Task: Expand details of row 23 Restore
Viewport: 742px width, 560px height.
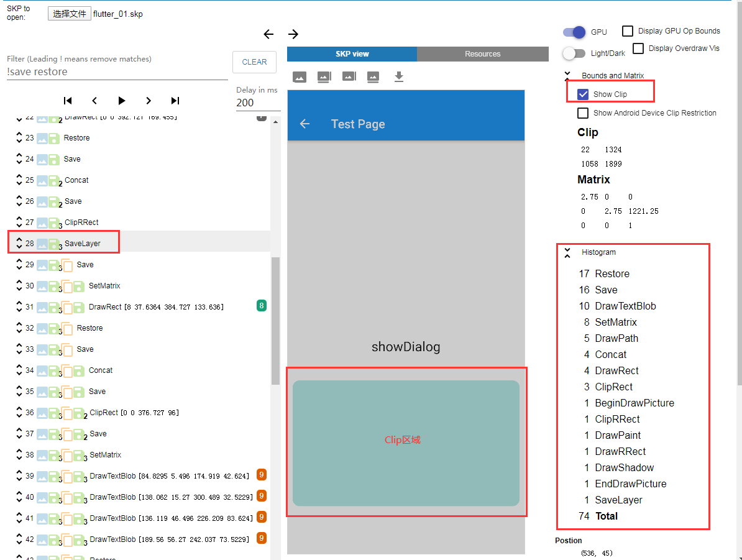Action: coord(19,138)
